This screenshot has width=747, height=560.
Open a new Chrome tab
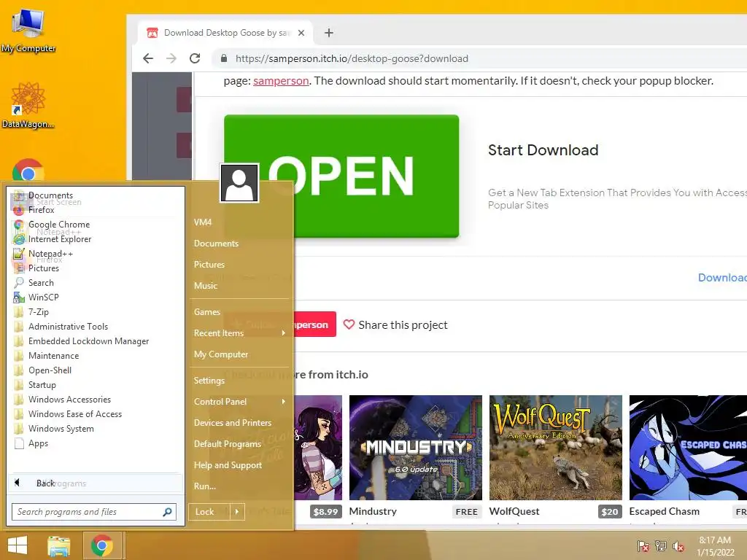coord(329,32)
